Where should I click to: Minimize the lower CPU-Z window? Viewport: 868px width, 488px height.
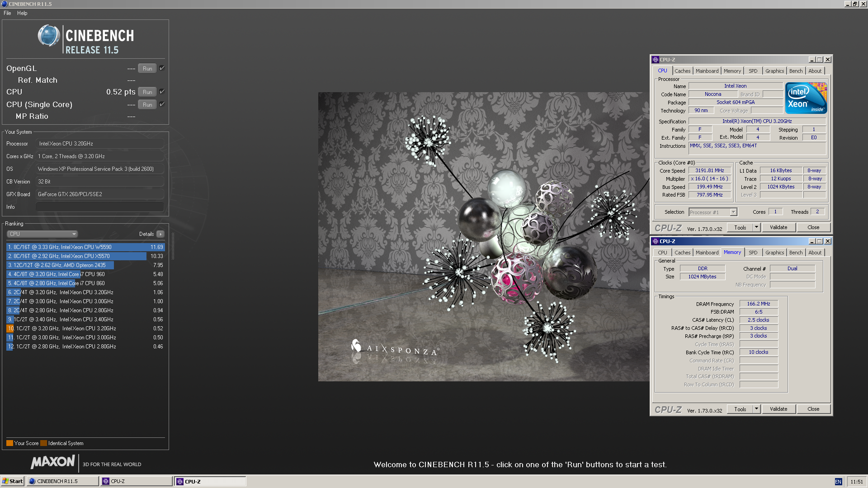point(811,241)
